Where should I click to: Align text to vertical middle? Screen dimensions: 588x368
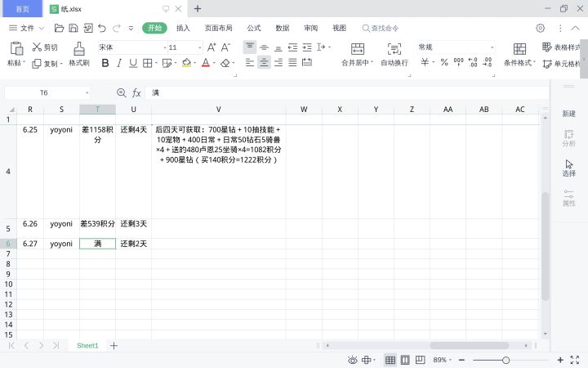point(264,47)
